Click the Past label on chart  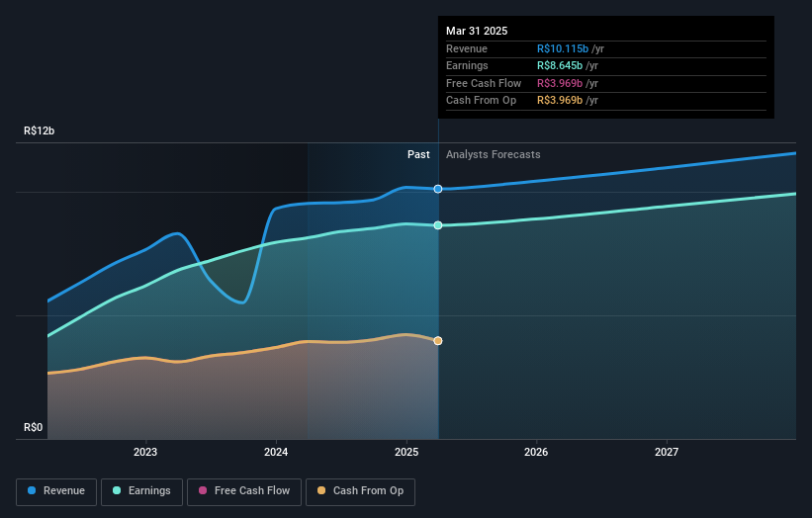coord(418,154)
